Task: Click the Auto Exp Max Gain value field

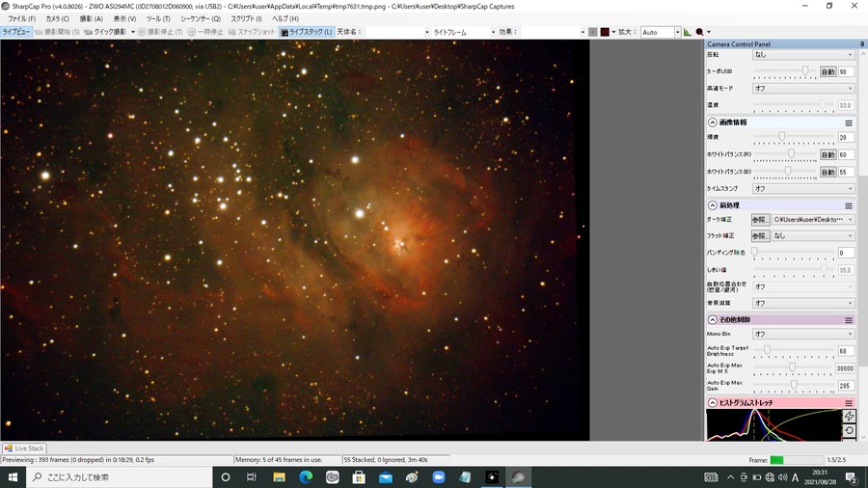Action: click(846, 386)
